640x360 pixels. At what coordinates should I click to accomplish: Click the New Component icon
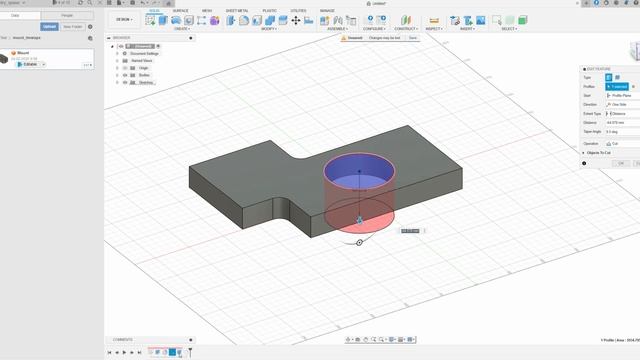pos(324,20)
